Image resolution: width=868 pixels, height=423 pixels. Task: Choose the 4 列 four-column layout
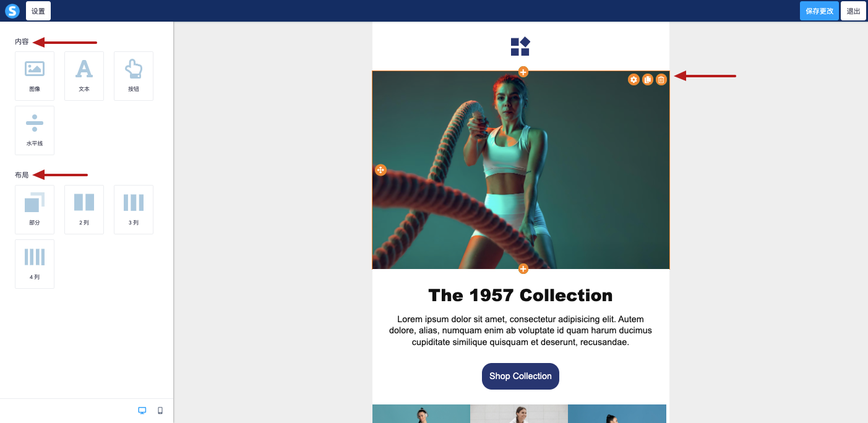(x=35, y=264)
